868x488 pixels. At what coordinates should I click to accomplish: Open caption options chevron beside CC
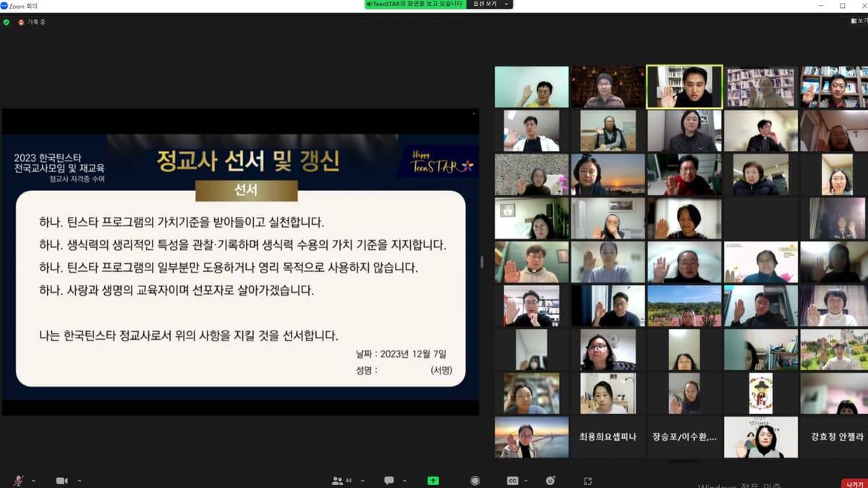pyautogui.click(x=527, y=481)
